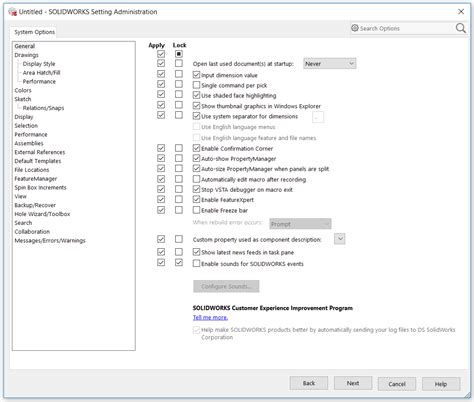Open the Assemblies category
The width and height of the screenshot is (474, 402).
29,143
